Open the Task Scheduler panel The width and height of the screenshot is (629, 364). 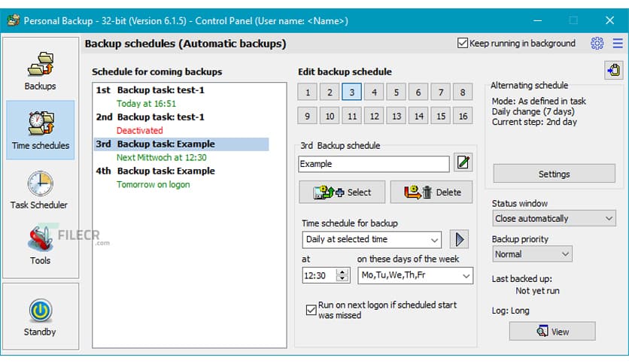40,190
